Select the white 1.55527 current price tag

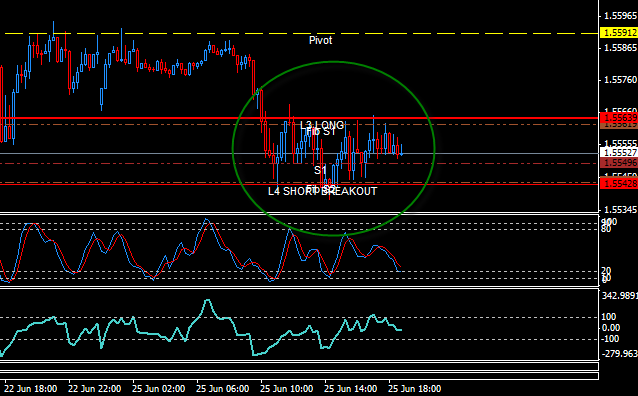click(x=619, y=153)
